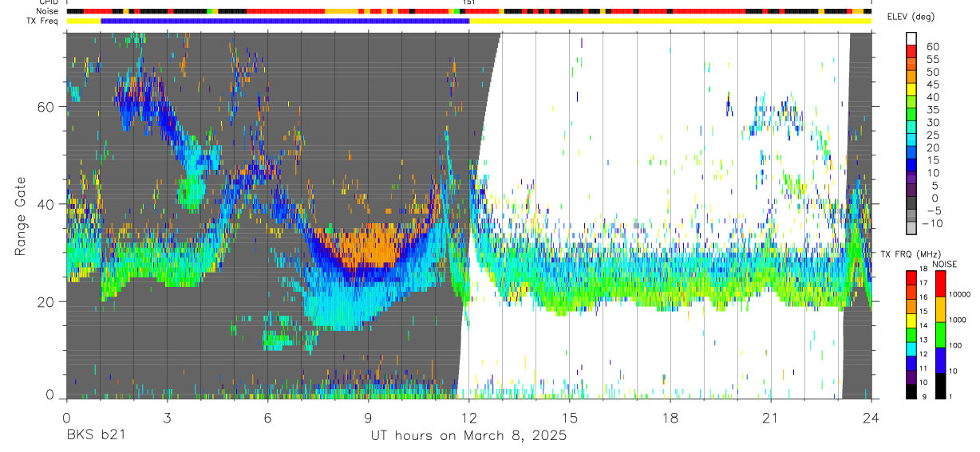Click the 'BKS b21' radar label
This screenshot has width=980, height=452.
pyautogui.click(x=95, y=436)
